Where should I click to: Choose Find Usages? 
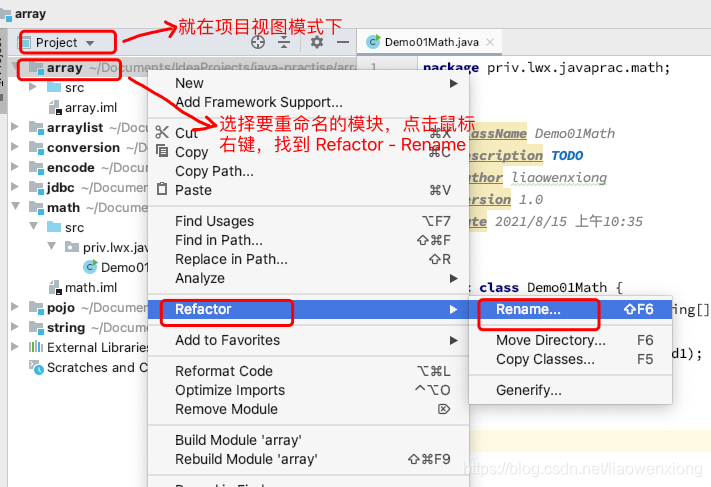308,221
